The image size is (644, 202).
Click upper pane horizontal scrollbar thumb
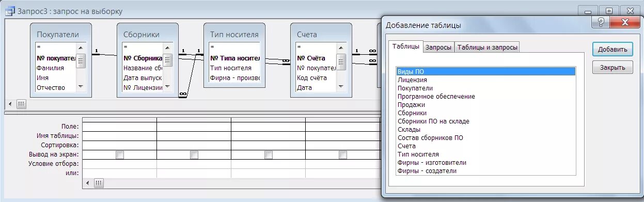21,104
